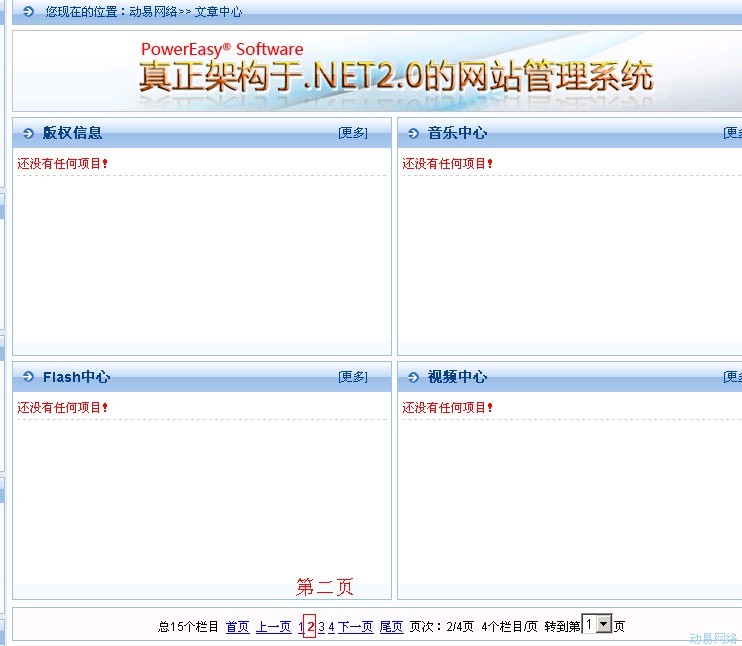
Task: Go to 下一页 next page
Action: coord(355,627)
